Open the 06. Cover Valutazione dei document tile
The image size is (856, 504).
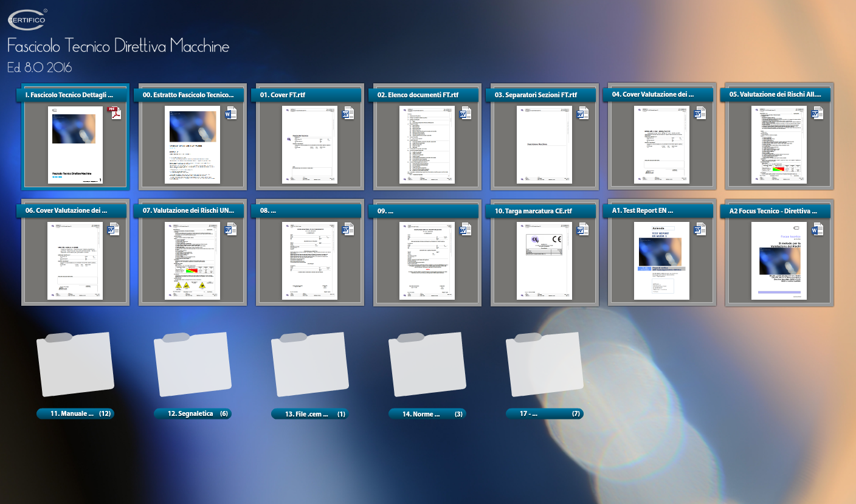(75, 261)
